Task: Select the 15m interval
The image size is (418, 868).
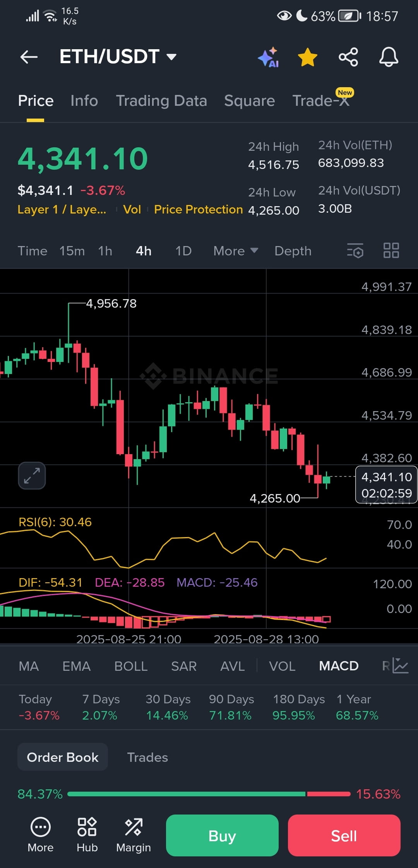Action: (x=72, y=251)
